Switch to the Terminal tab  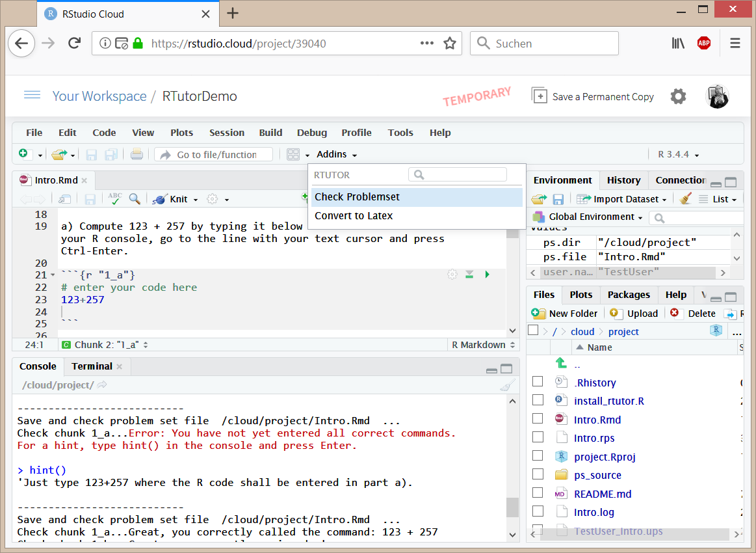[x=92, y=366]
